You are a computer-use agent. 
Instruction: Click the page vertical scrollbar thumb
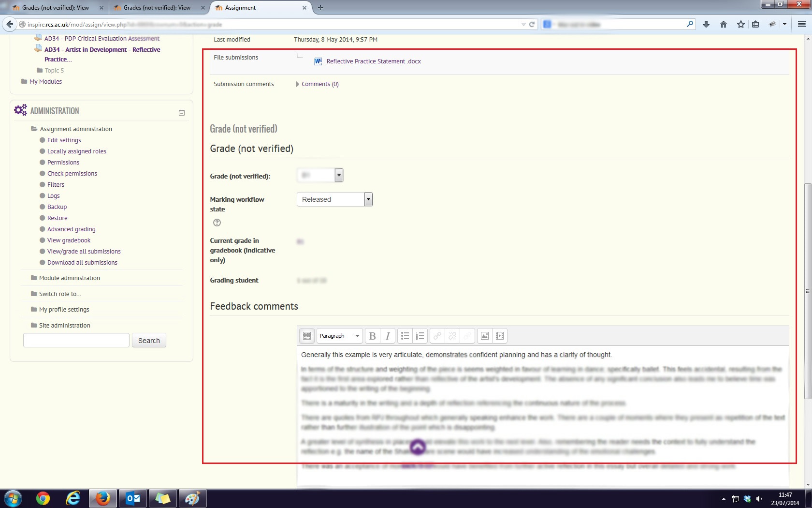pos(808,291)
